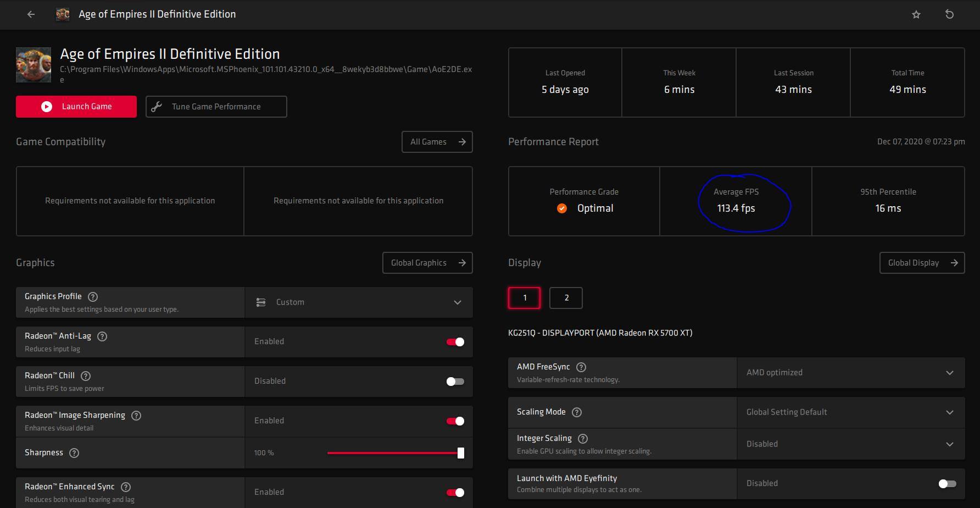Expand the Graphics Profile Custom dropdown

click(x=358, y=302)
